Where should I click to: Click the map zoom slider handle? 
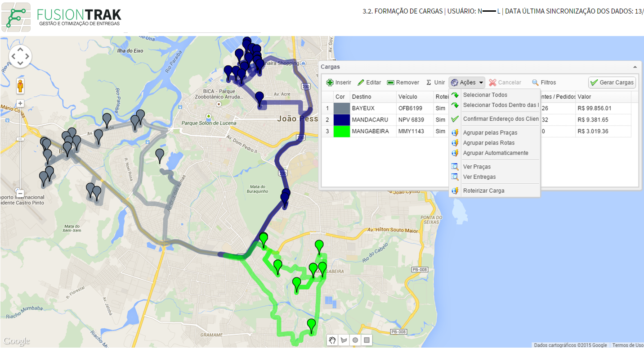click(x=20, y=139)
